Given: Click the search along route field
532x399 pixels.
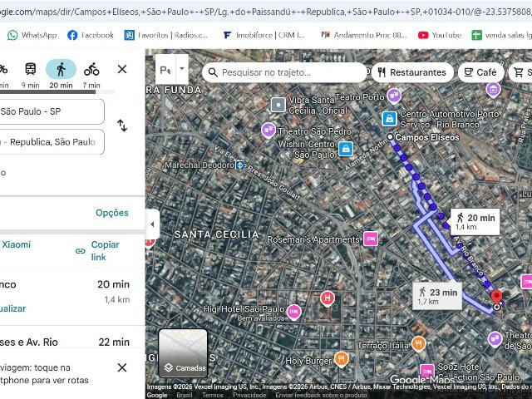Looking at the screenshot, I should (285, 72).
